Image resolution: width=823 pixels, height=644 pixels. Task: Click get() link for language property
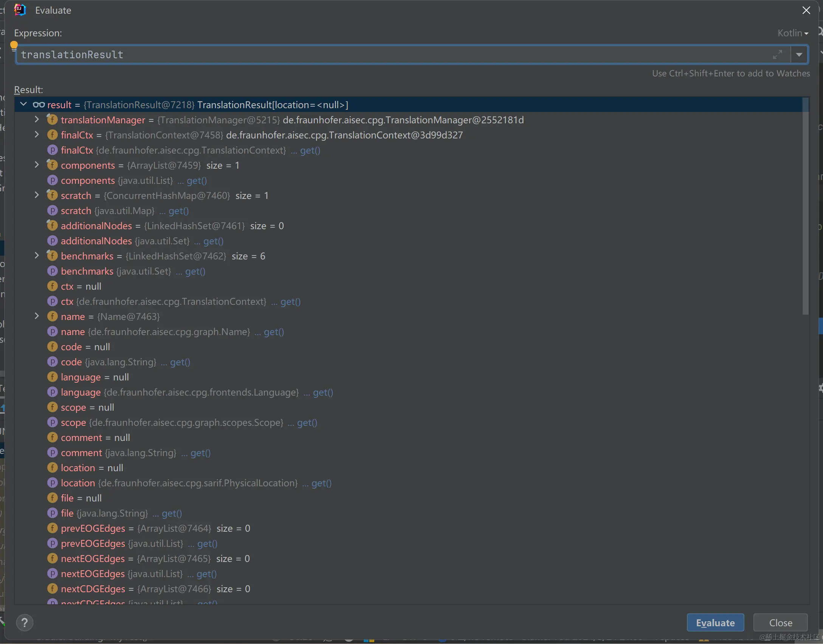click(322, 392)
